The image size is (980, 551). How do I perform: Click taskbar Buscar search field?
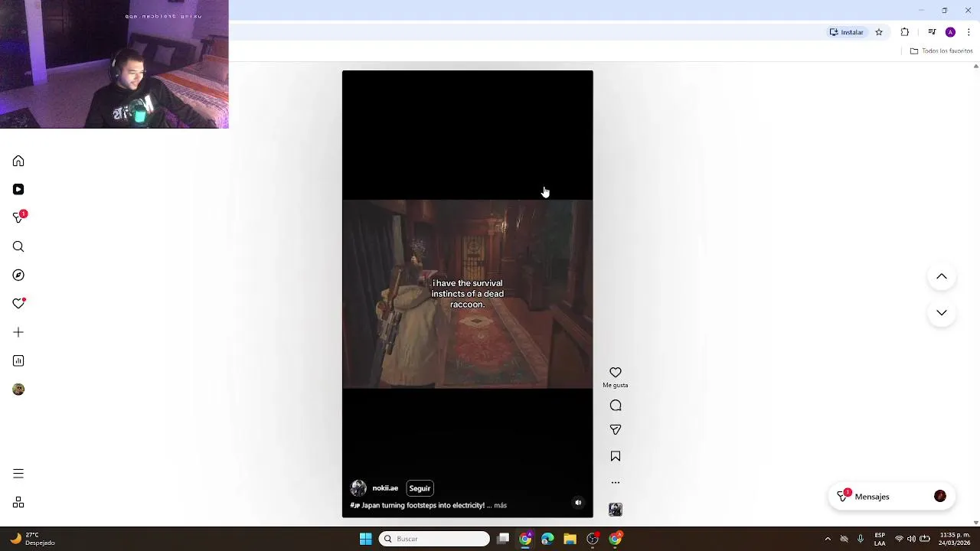click(435, 539)
